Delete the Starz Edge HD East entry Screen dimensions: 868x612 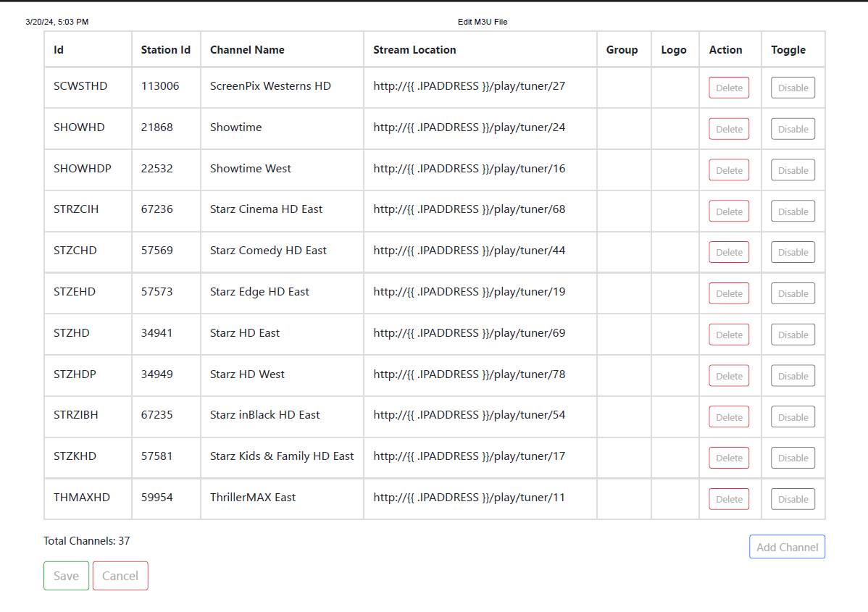(x=728, y=293)
